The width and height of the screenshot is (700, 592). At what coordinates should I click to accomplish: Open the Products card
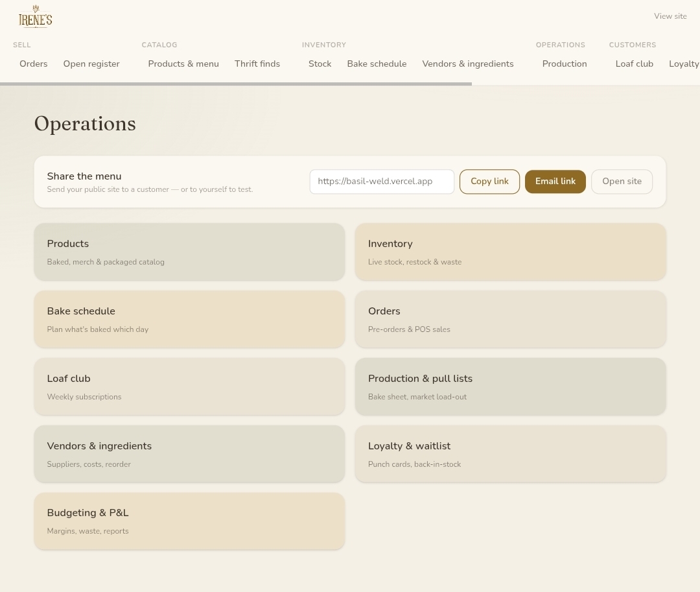point(189,252)
